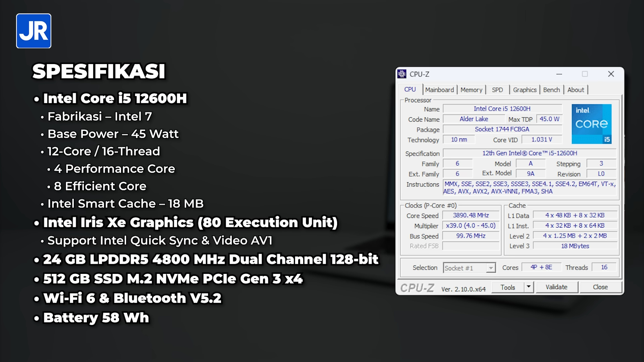644x362 pixels.
Task: Switch to the Mainboard tab
Action: [440, 89]
